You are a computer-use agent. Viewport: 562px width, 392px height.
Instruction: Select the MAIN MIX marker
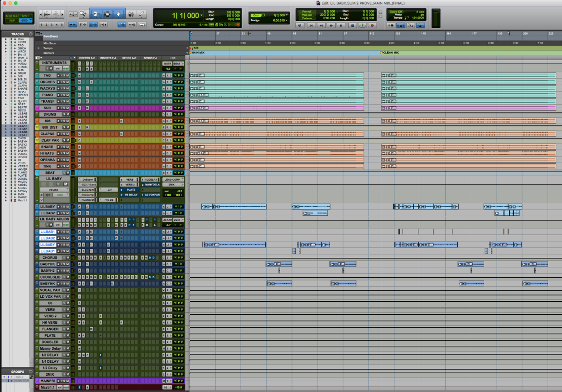click(x=197, y=53)
